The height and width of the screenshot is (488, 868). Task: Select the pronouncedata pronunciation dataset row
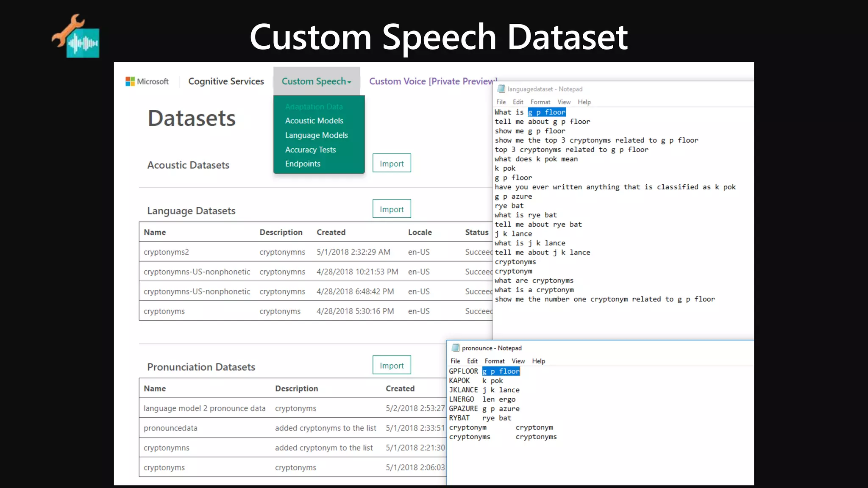[170, 428]
